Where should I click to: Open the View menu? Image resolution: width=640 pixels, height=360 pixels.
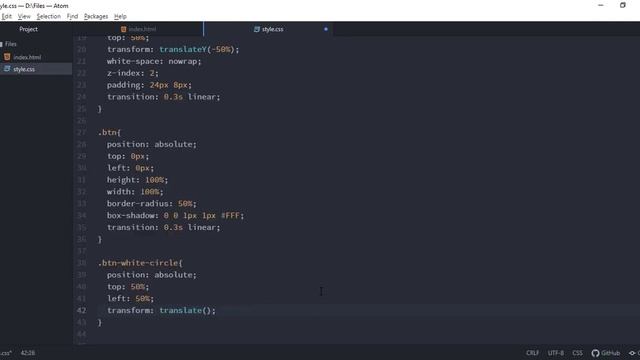pos(24,16)
